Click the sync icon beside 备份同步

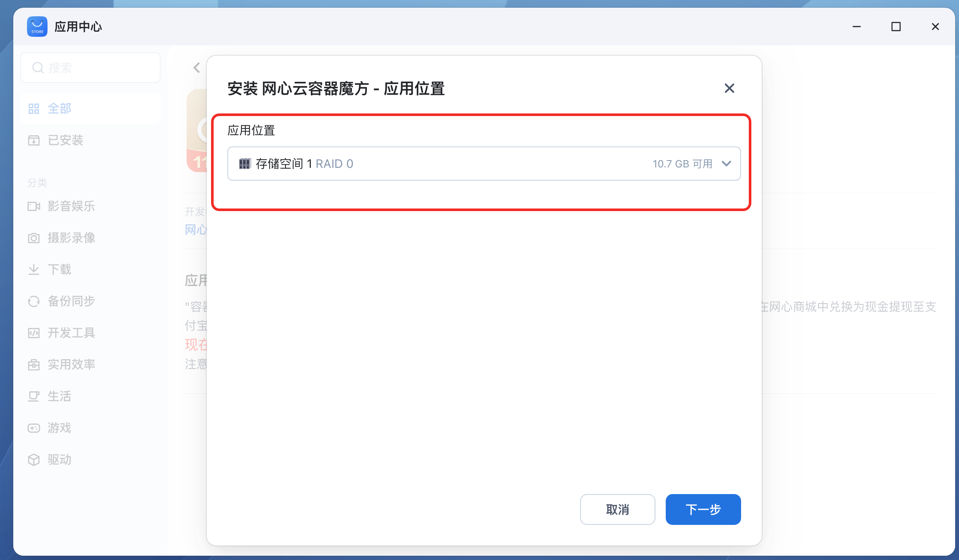[34, 301]
